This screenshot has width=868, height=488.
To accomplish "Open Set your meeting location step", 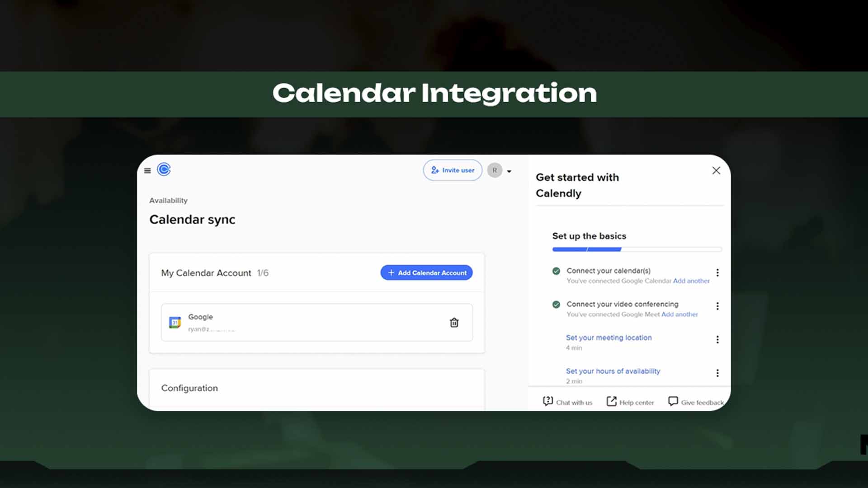I will 609,338.
